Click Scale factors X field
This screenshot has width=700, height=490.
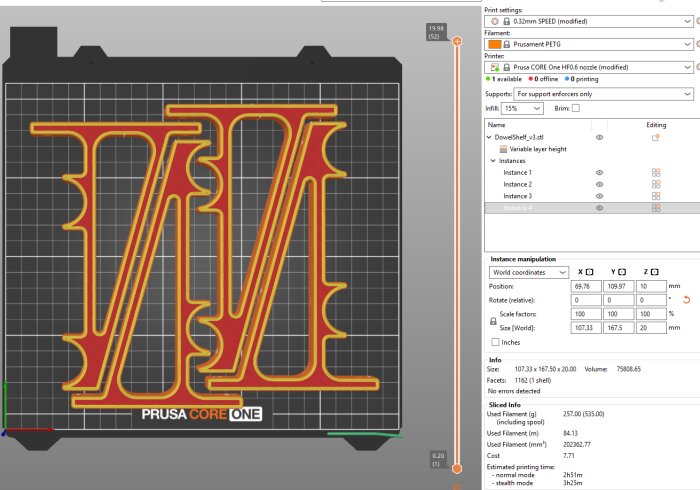click(x=586, y=314)
